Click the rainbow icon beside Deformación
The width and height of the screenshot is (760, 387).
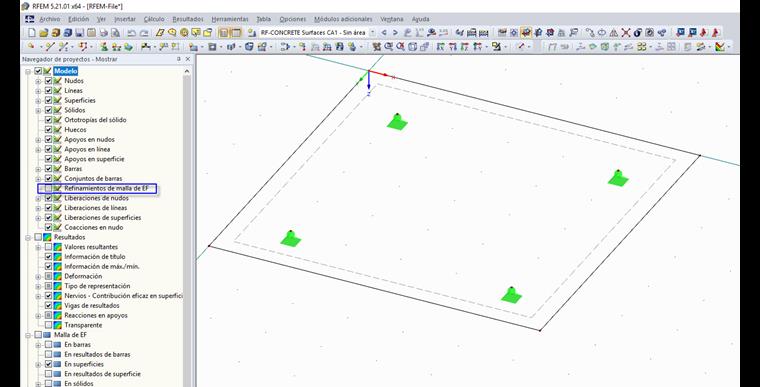click(x=57, y=276)
